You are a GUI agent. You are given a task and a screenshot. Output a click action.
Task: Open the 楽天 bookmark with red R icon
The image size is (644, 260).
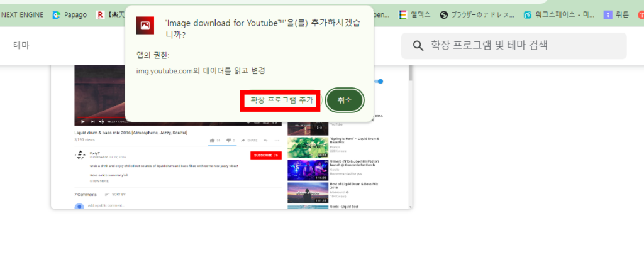pos(110,15)
